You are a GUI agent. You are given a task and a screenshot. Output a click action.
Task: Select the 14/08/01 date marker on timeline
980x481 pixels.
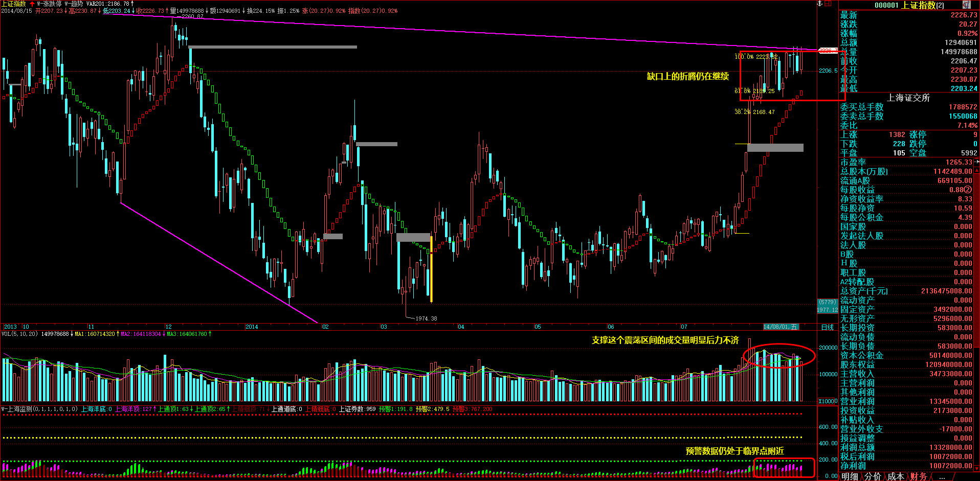point(780,327)
